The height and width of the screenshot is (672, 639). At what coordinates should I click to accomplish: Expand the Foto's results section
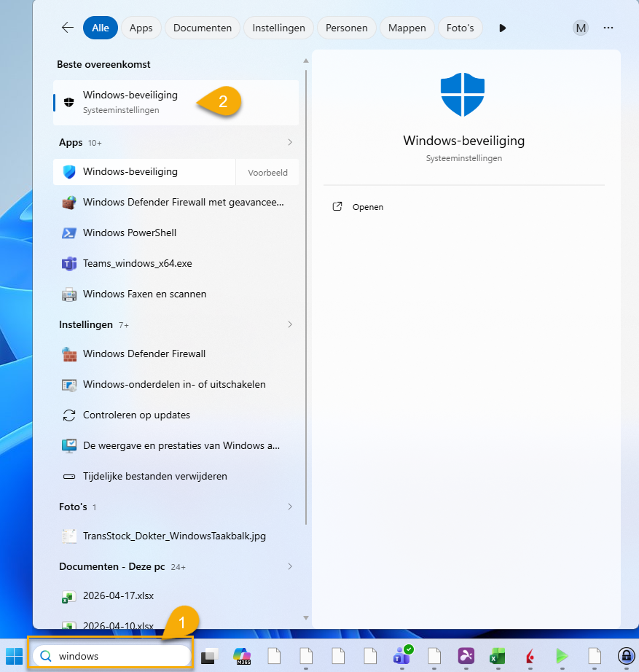[x=290, y=507]
